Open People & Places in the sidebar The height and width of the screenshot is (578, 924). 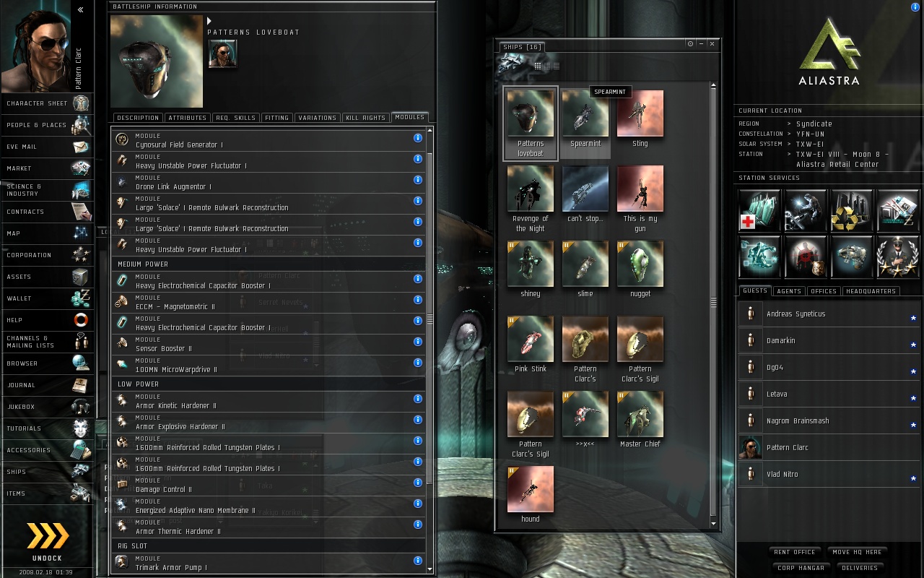[x=47, y=125]
